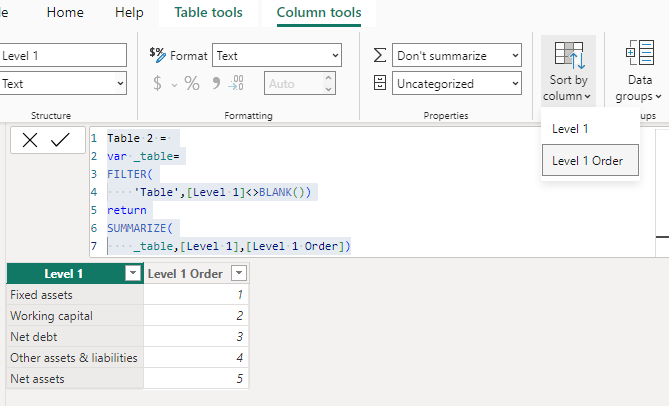Select the Column tools tab
This screenshot has height=406, width=669.
click(319, 12)
